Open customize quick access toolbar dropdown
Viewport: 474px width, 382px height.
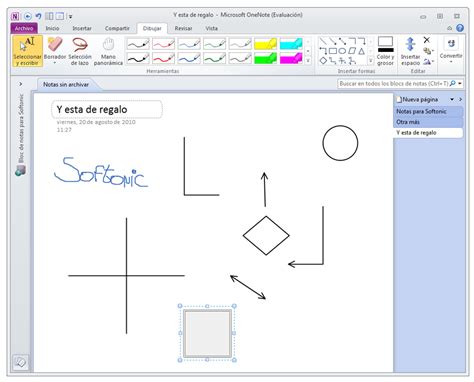point(70,16)
